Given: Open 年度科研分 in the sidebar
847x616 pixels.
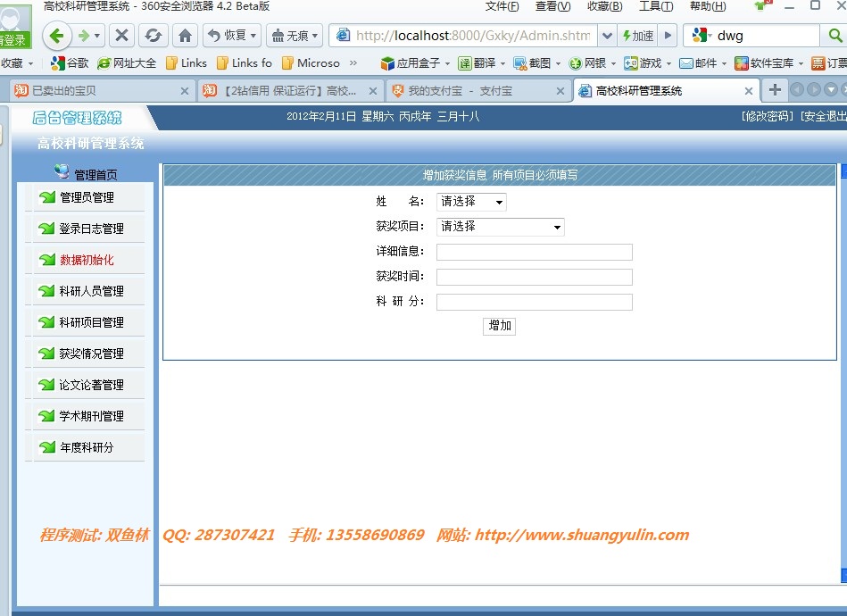Looking at the screenshot, I should [87, 447].
